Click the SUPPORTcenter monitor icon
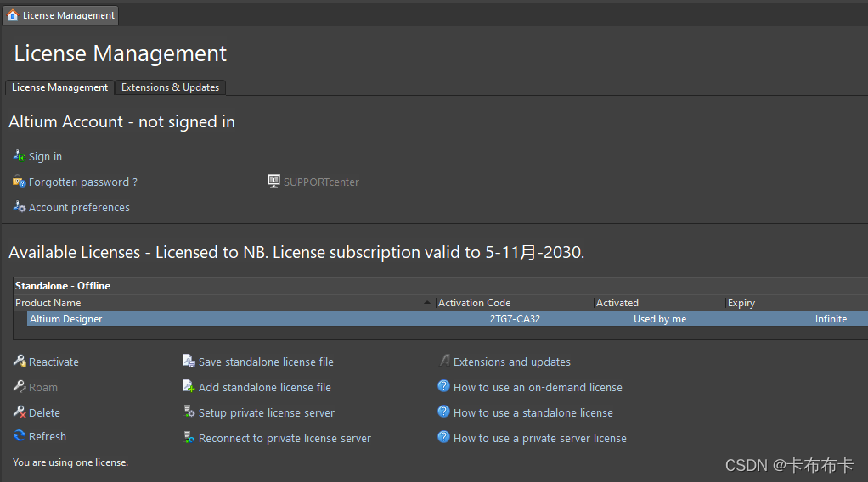This screenshot has height=482, width=868. tap(273, 181)
